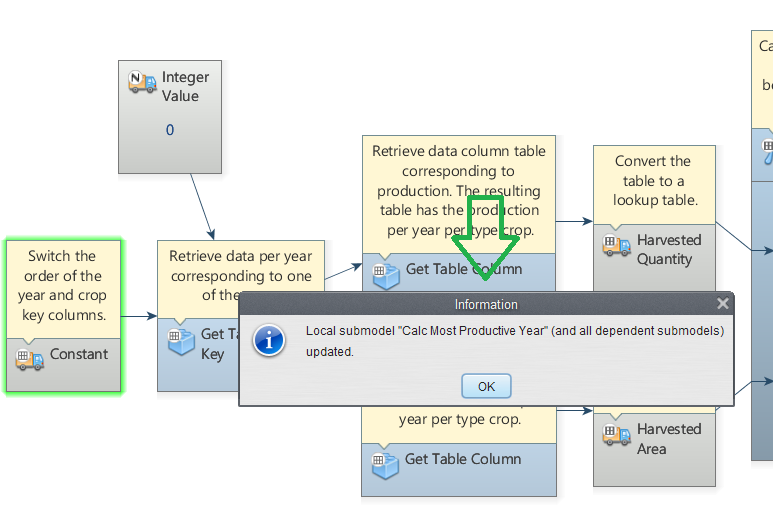This screenshot has width=773, height=530.
Task: Click the Harvested Quantity label text
Action: (x=669, y=249)
